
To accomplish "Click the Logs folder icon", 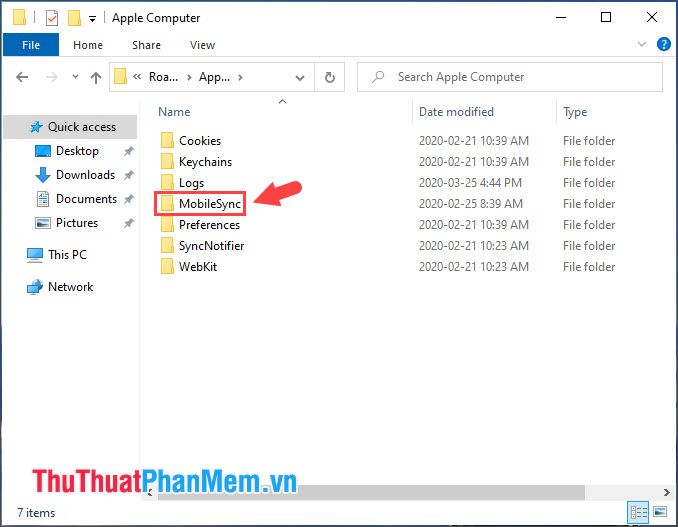I will (167, 182).
